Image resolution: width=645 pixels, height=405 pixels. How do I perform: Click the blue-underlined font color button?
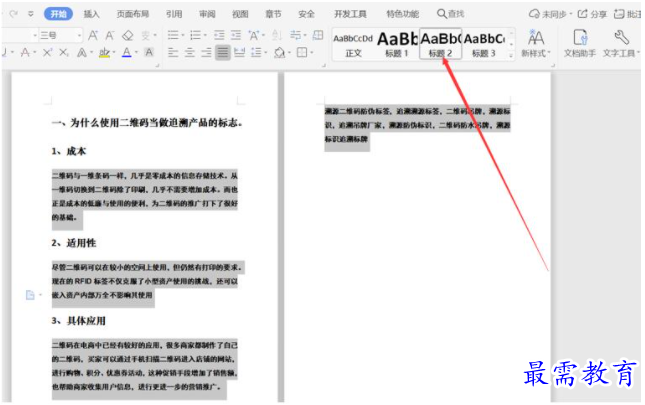(127, 53)
